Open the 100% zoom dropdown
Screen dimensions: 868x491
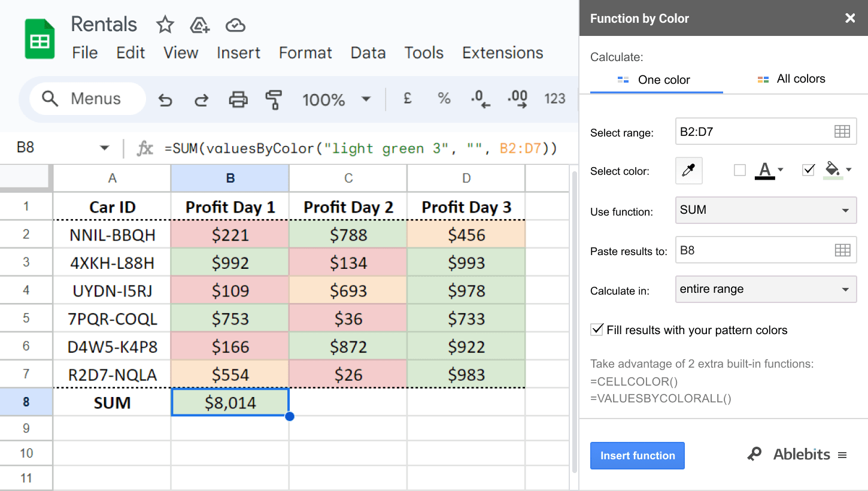(x=336, y=99)
